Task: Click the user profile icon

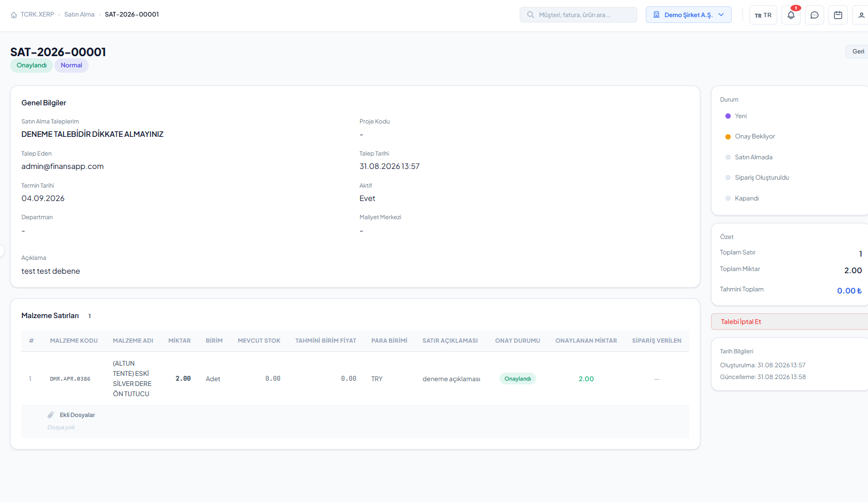Action: coord(861,15)
